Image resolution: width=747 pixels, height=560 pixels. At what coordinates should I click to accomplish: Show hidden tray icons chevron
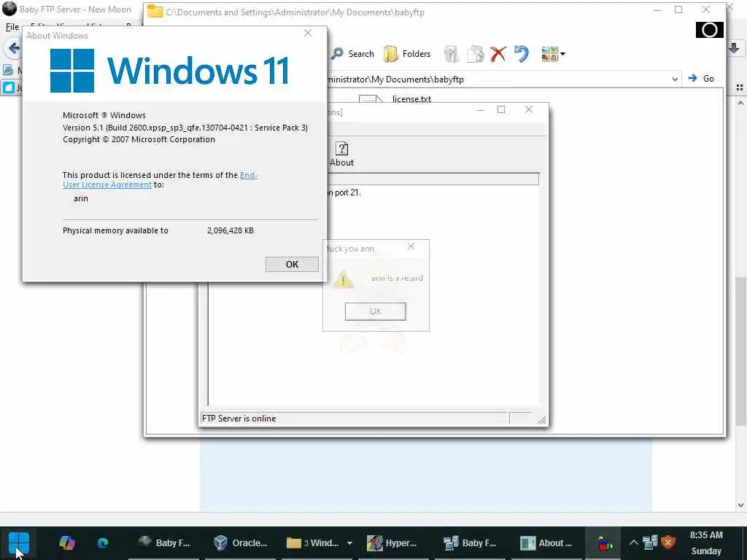[x=633, y=542]
